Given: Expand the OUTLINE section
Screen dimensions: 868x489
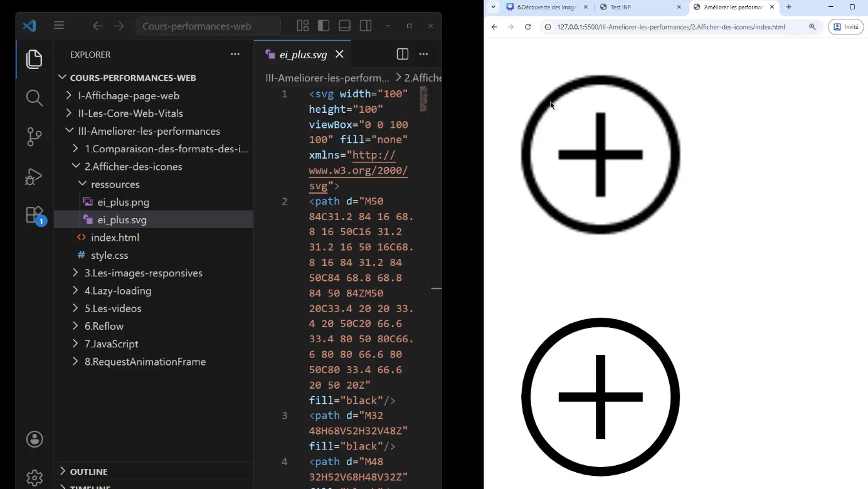Looking at the screenshot, I should [88, 471].
